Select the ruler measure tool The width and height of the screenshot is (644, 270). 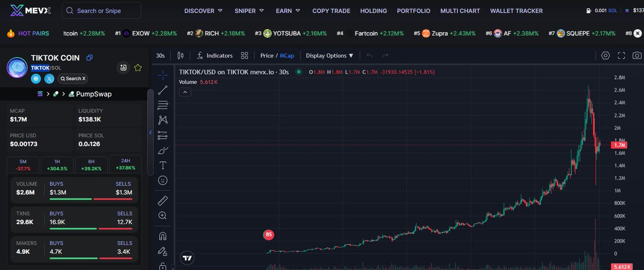(163, 201)
